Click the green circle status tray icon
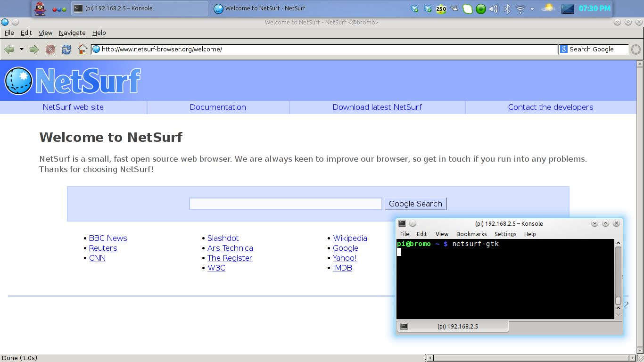The width and height of the screenshot is (644, 362). coord(480,8)
